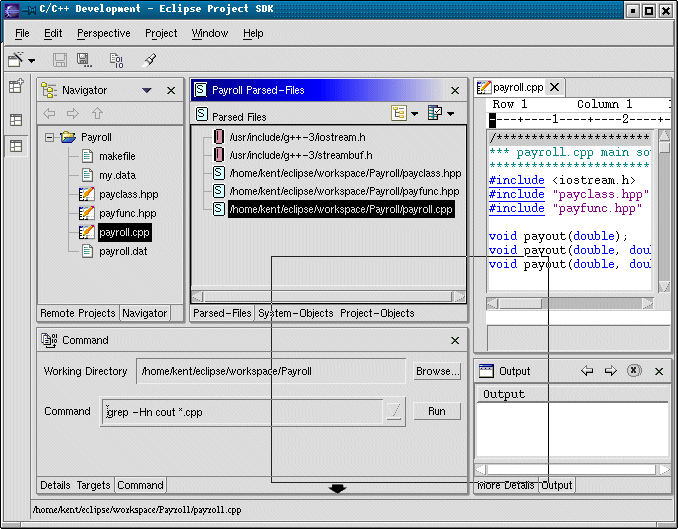Image resolution: width=678 pixels, height=529 pixels.
Task: Click the Save As toolbar icon
Action: [86, 61]
